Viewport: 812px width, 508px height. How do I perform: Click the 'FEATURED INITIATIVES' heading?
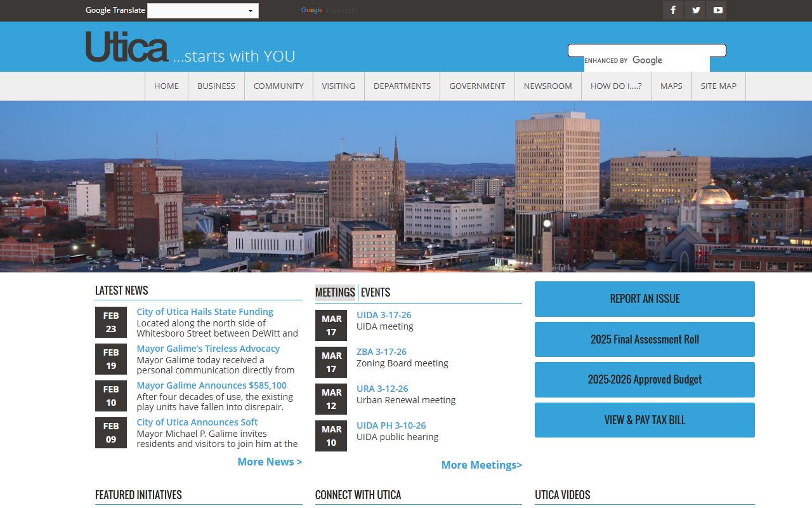tap(138, 495)
